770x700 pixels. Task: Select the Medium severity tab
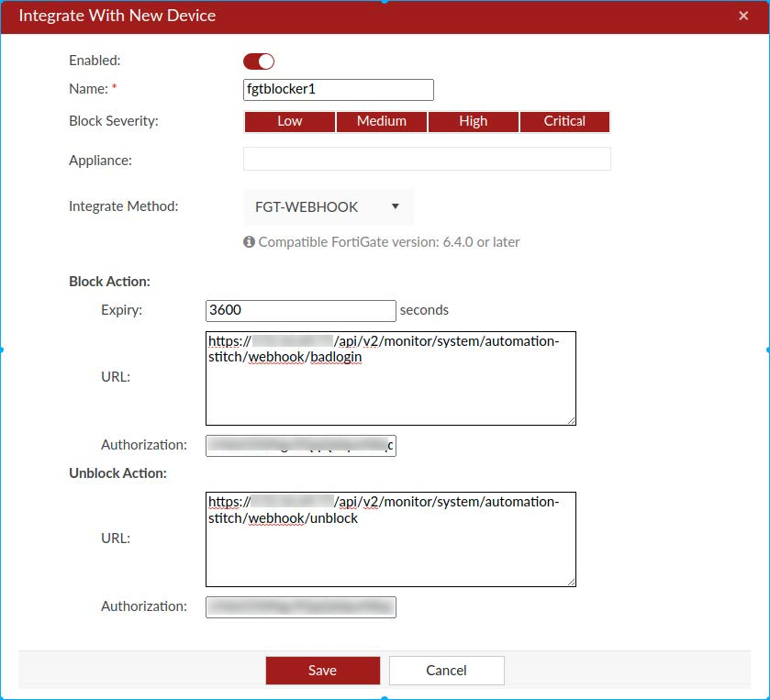point(381,120)
